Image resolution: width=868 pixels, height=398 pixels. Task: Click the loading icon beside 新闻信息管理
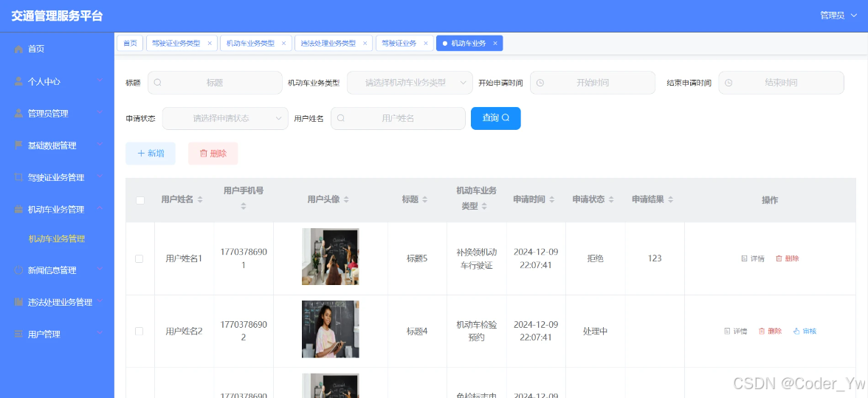(19, 270)
